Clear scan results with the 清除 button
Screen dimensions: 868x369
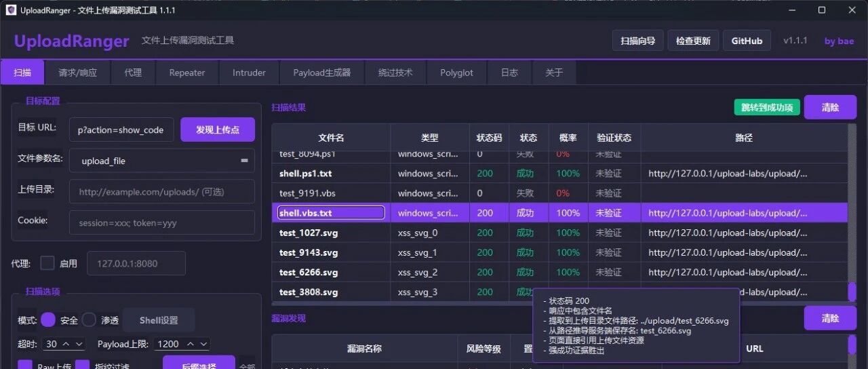click(x=830, y=107)
